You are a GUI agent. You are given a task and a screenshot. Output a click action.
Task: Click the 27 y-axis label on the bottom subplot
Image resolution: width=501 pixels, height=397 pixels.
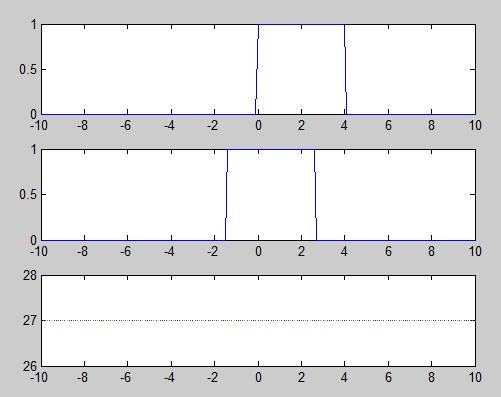(x=30, y=320)
